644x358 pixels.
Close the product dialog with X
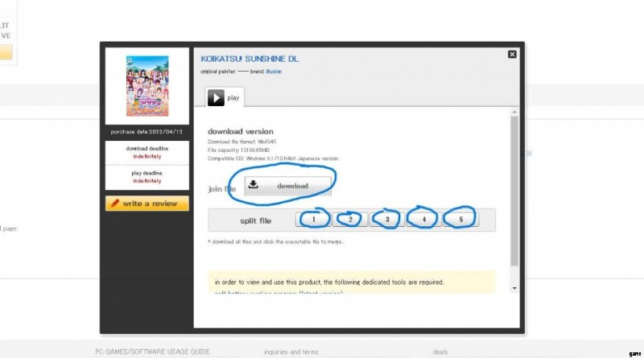[512, 54]
